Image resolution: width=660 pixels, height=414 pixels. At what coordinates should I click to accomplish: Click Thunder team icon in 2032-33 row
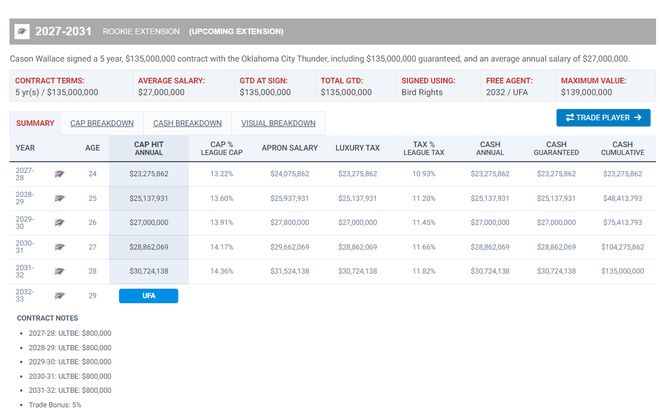[x=59, y=296]
